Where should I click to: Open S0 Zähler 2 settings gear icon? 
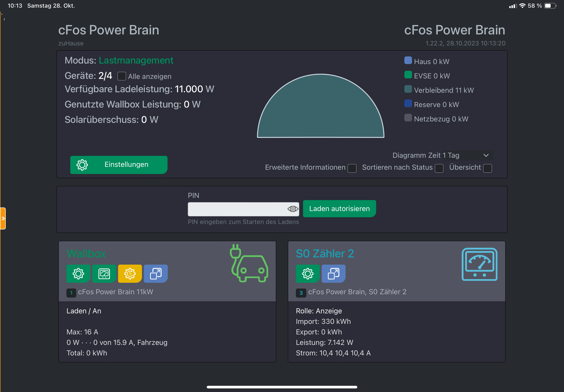tap(308, 274)
